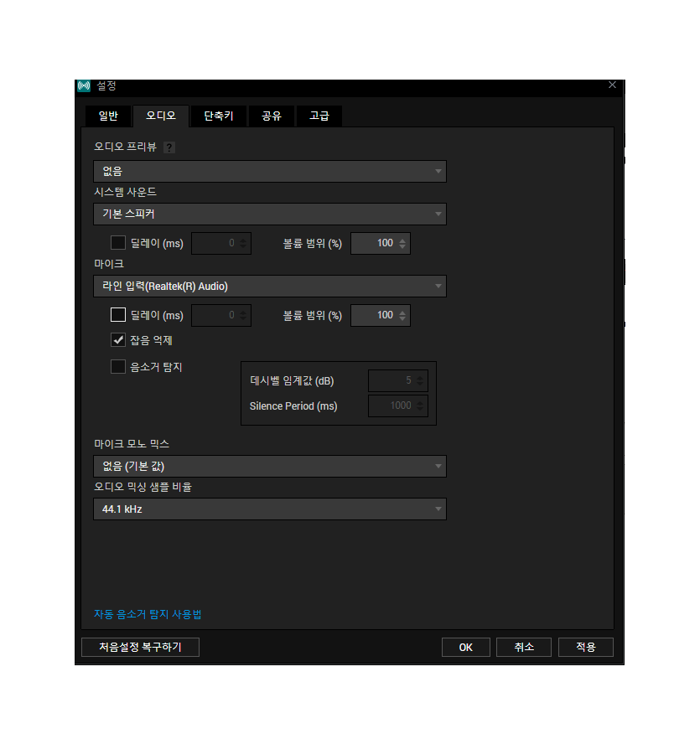Switch to the 일반 tab
Image resolution: width=700 pixels, height=744 pixels.
108,116
